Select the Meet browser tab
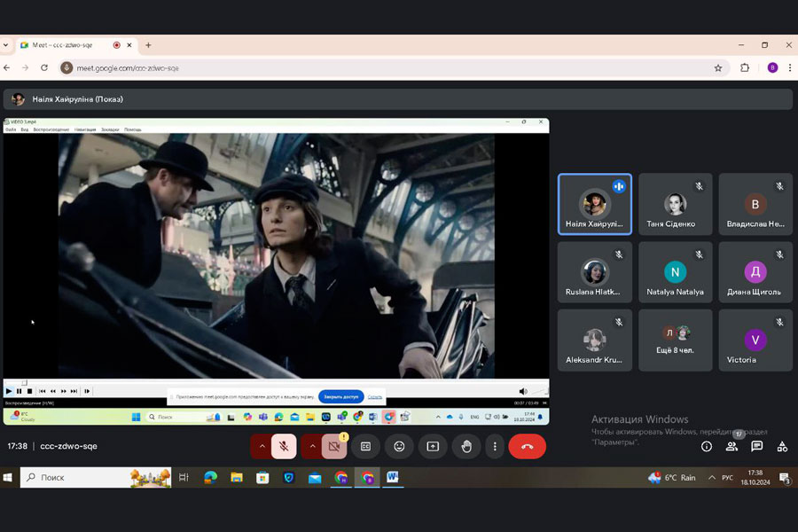The height and width of the screenshot is (532, 798). pyautogui.click(x=62, y=44)
